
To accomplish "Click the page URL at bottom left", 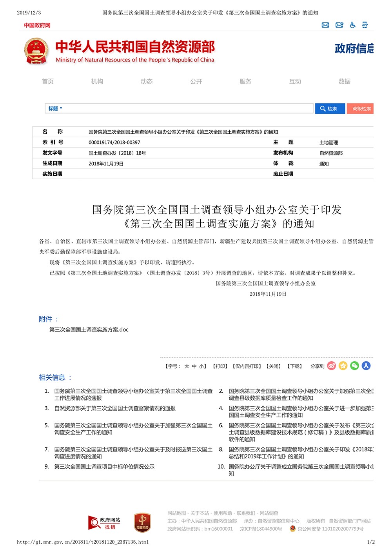I will (x=83, y=542).
